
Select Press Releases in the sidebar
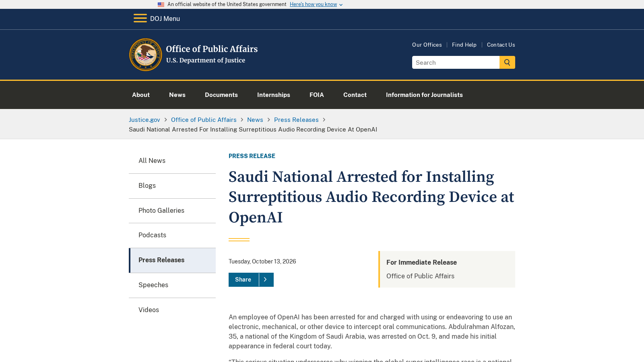pyautogui.click(x=172, y=260)
